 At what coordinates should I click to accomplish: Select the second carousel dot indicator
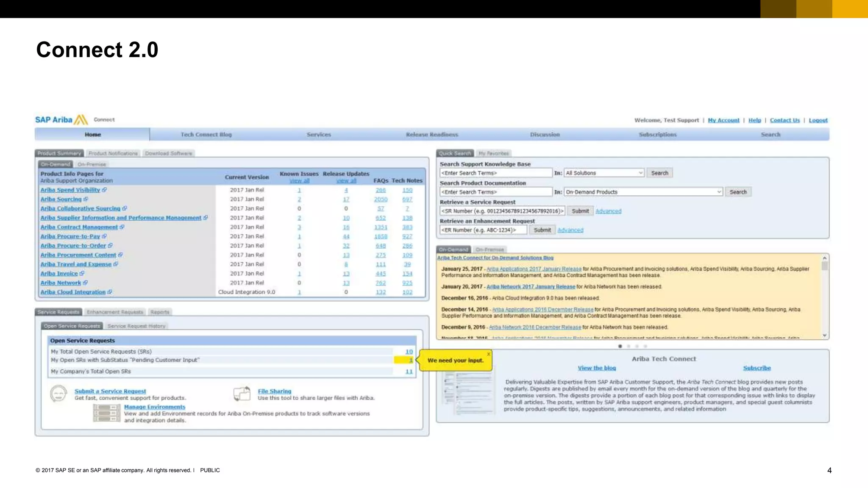[x=629, y=346]
